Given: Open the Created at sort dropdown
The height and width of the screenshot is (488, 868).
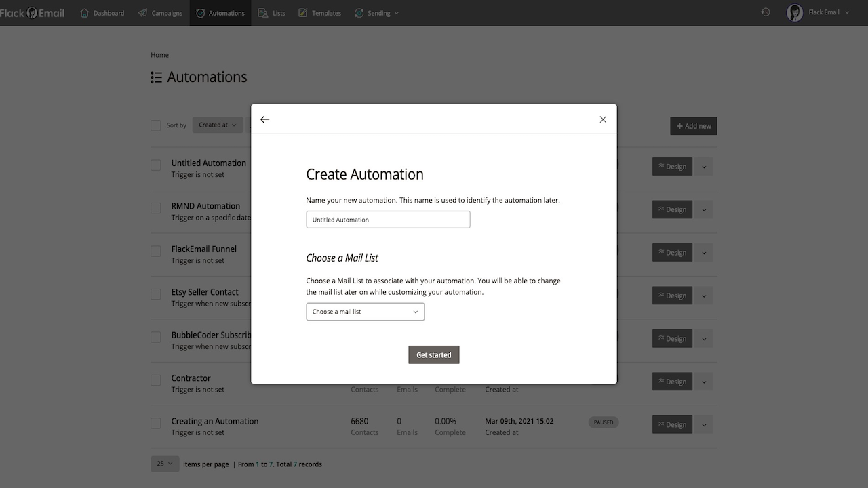Looking at the screenshot, I should point(218,125).
